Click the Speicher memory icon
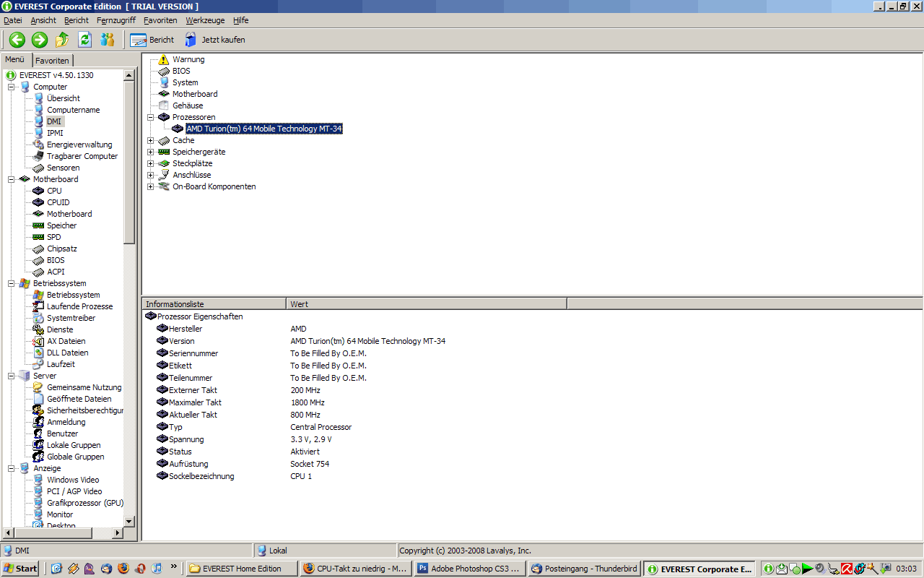Viewport: 924px width, 578px height. point(38,225)
